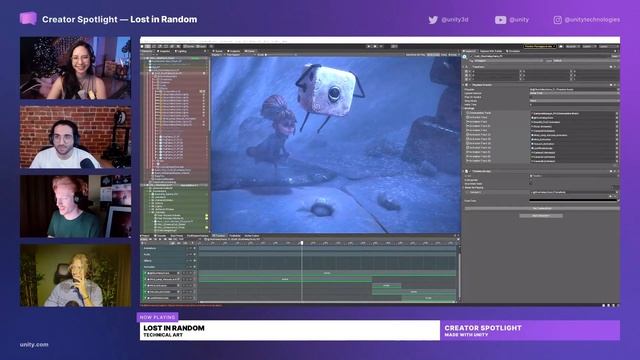
Task: Toggle Mute Audio in Game view
Action: click(x=433, y=55)
